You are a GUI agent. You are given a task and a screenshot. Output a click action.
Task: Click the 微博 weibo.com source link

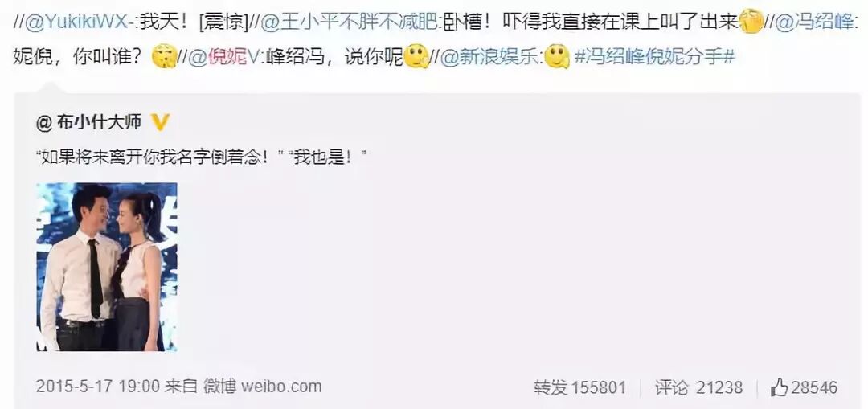(262, 386)
